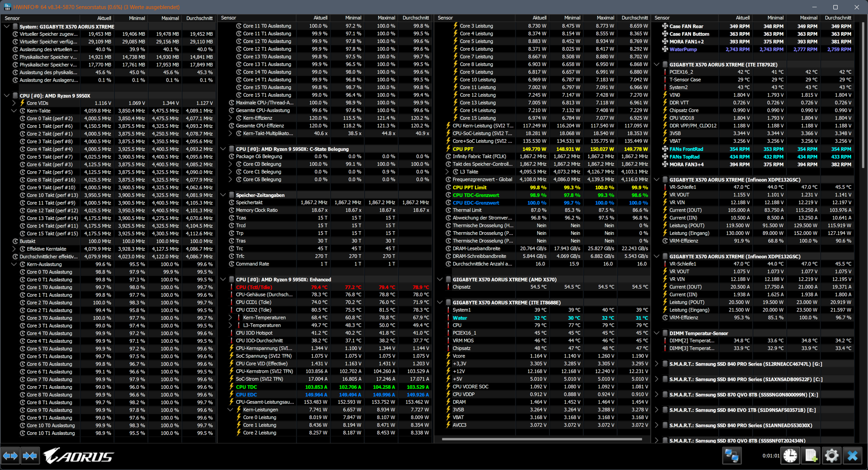Collapse the ITE IT8688E sensor group
Screen dimensions: 868x470
pyautogui.click(x=440, y=302)
